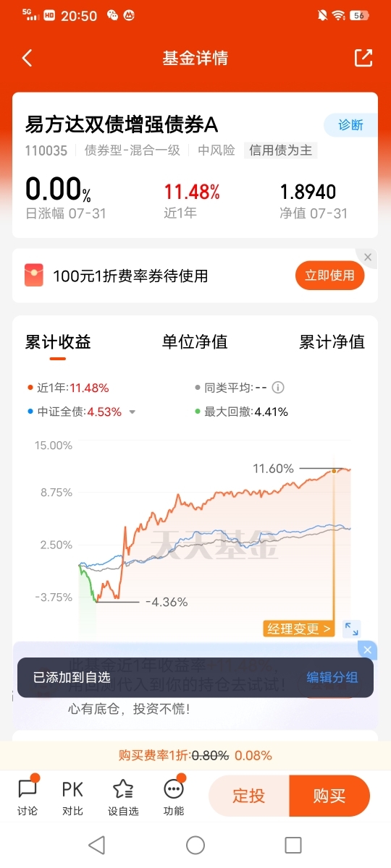391x868 pixels.
Task: Close the holdings suggestion popup
Action: tap(368, 650)
